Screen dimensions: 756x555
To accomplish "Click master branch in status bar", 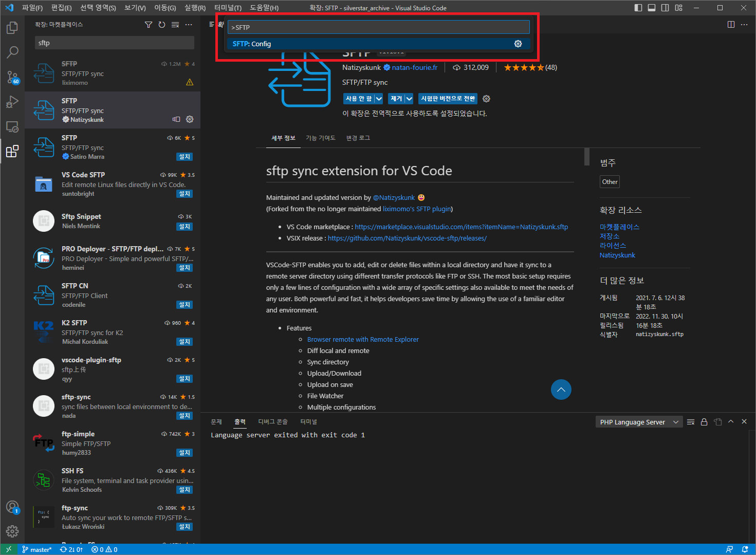I will coord(36,549).
